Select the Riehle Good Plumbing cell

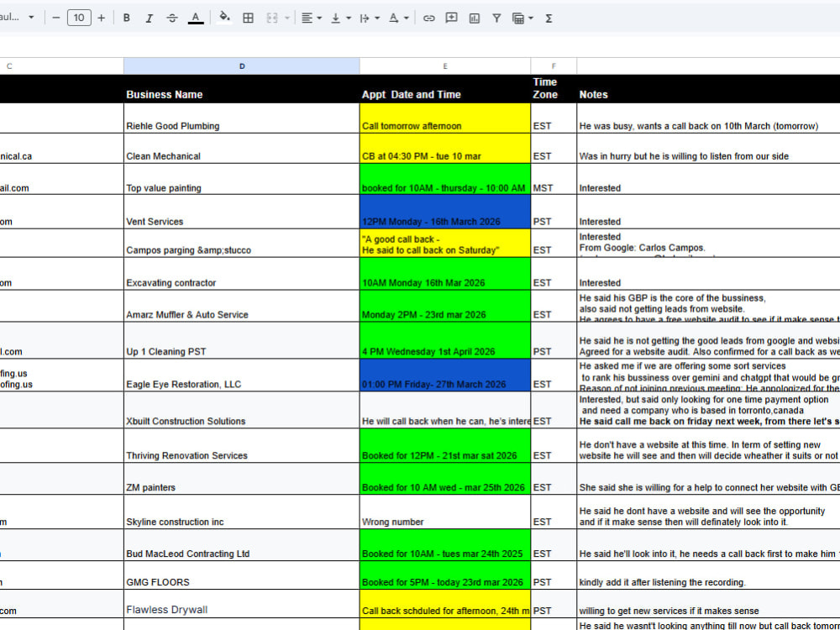pos(242,118)
